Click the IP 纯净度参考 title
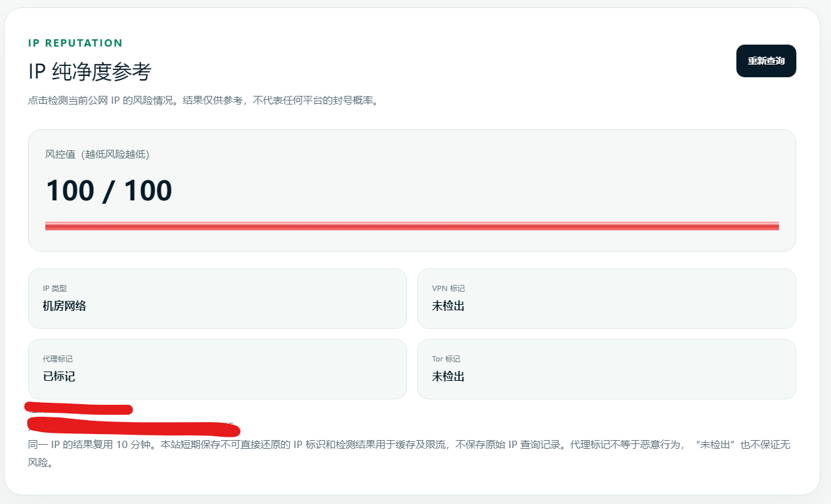The width and height of the screenshot is (831, 504). coord(90,72)
